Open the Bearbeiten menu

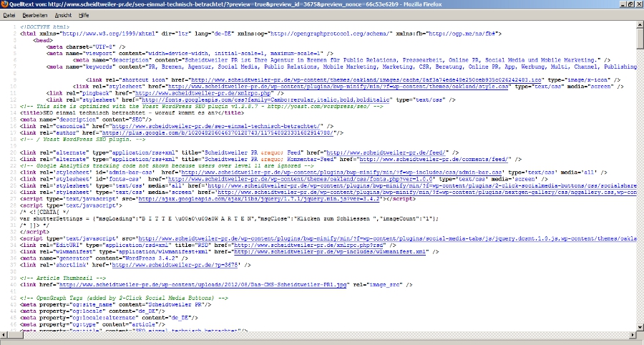pyautogui.click(x=35, y=15)
